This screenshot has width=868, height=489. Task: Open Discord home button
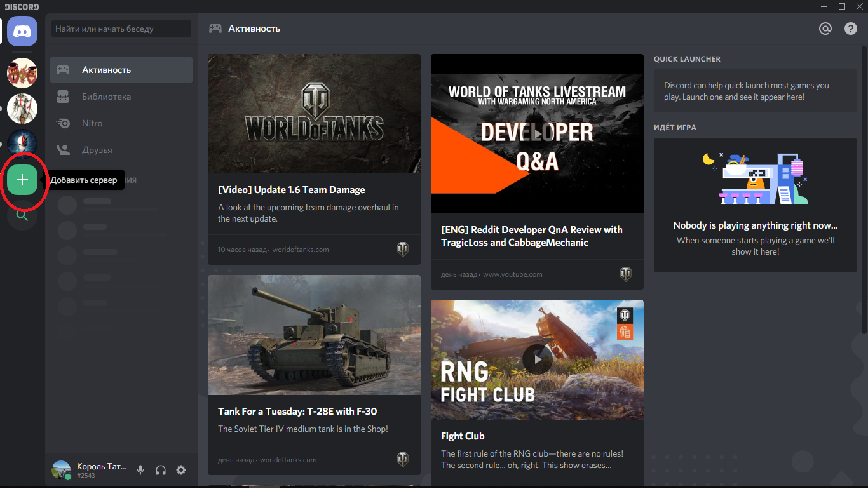[x=22, y=31]
